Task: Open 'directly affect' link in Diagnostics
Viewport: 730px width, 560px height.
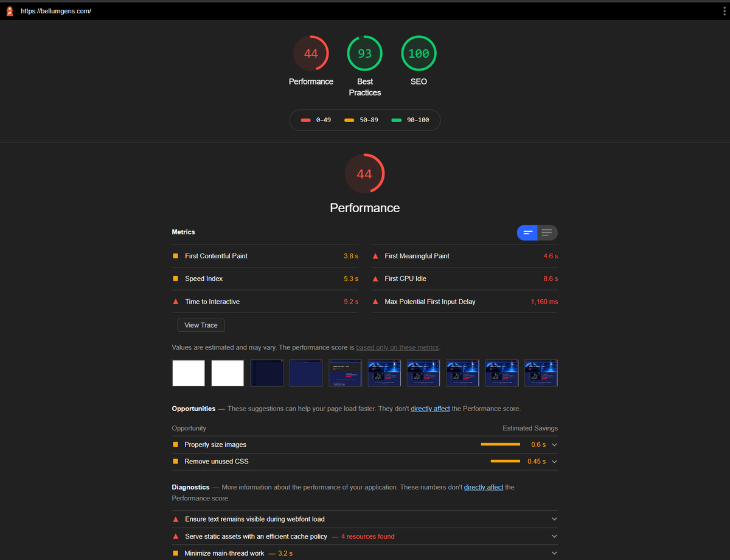Action: tap(484, 487)
